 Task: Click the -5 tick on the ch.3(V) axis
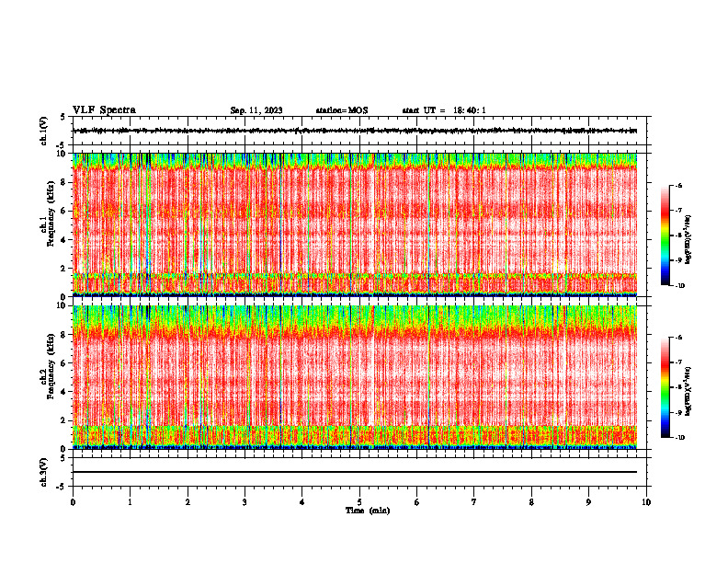(62, 487)
